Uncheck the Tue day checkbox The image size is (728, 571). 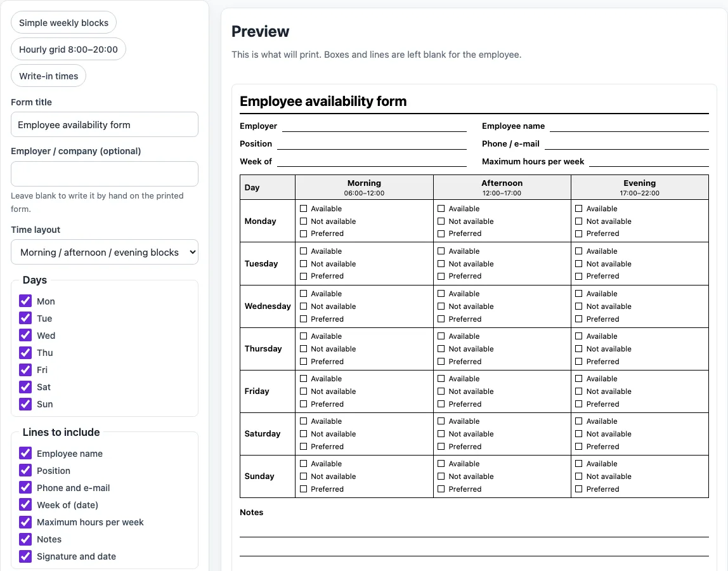pos(25,318)
